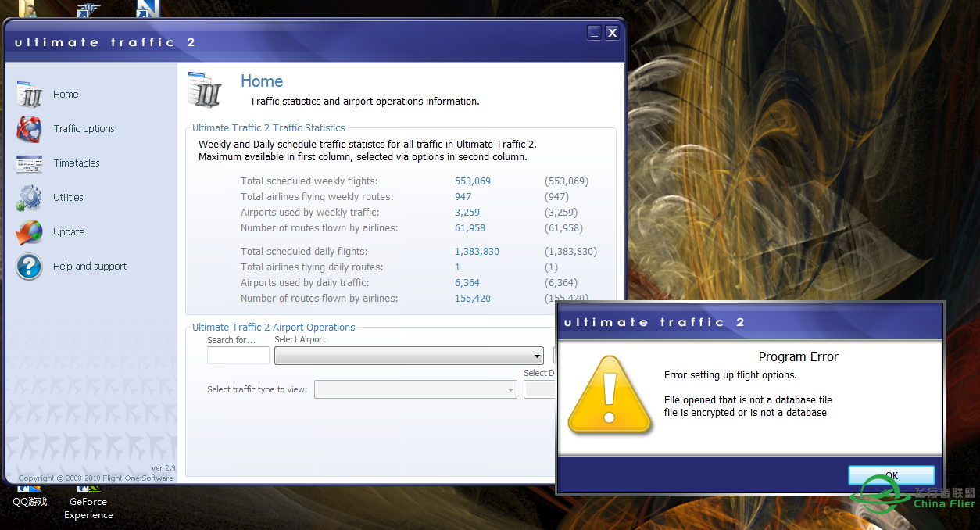The height and width of the screenshot is (530, 980).
Task: Click the 6,364 daily airports value
Action: coord(467,283)
